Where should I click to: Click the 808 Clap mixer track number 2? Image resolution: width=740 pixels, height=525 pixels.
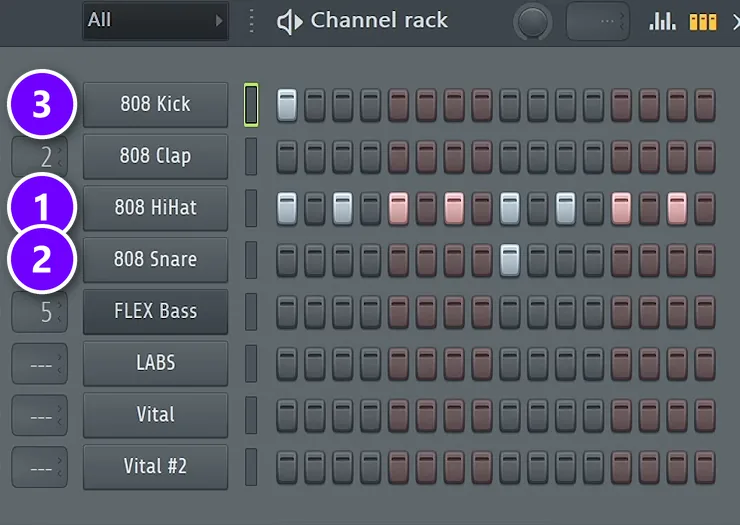pos(40,157)
